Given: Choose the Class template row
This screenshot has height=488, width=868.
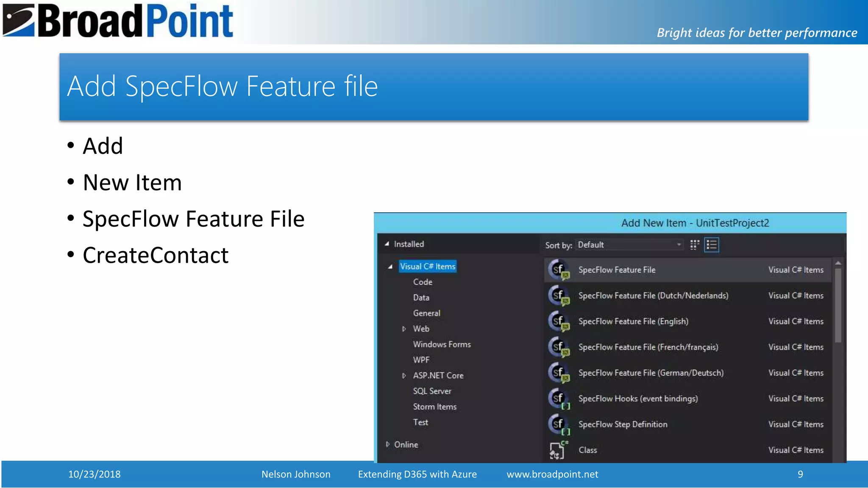Looking at the screenshot, I should coord(688,450).
